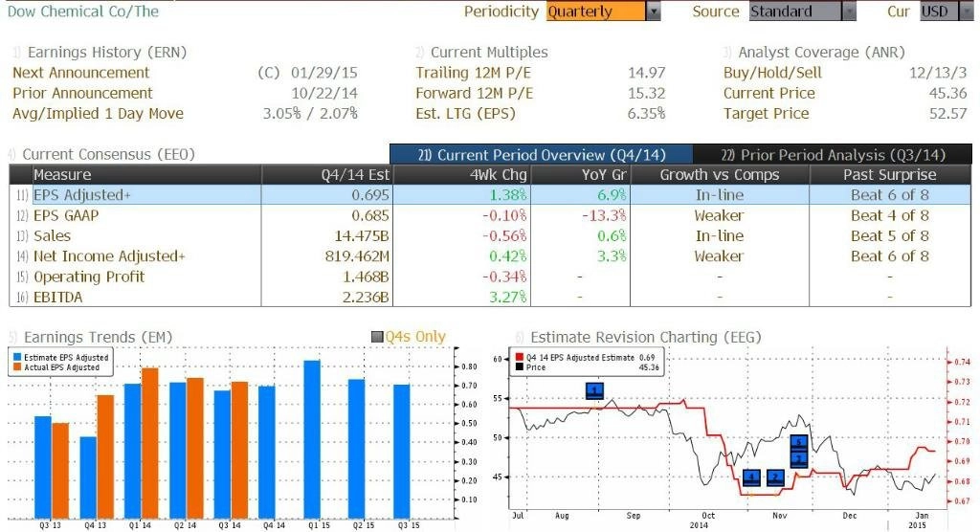This screenshot has width=980, height=532.
Task: Click Forward 12M P/E value 15.32
Action: click(x=646, y=93)
